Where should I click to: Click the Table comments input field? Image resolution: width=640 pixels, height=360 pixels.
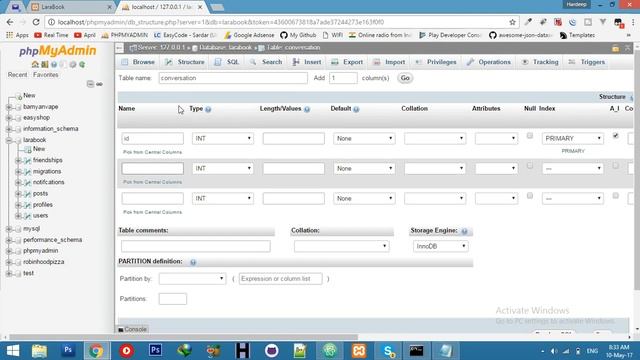pyautogui.click(x=196, y=246)
